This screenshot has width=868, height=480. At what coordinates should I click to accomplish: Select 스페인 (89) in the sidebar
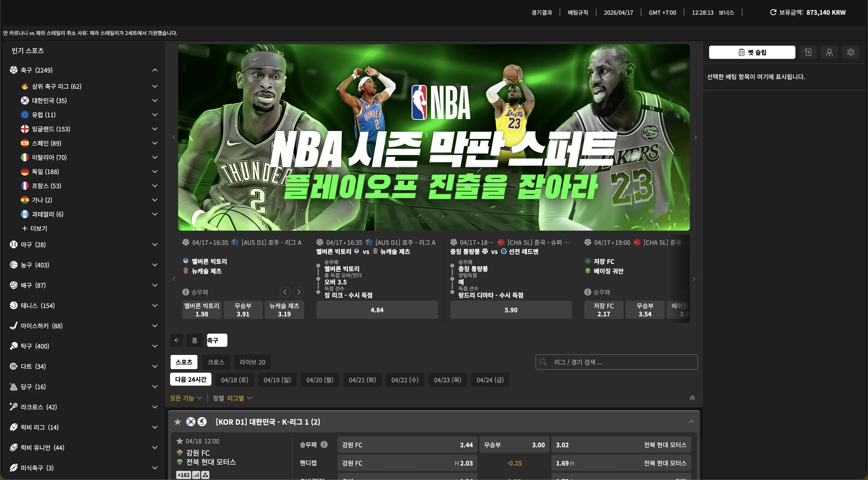pos(46,143)
